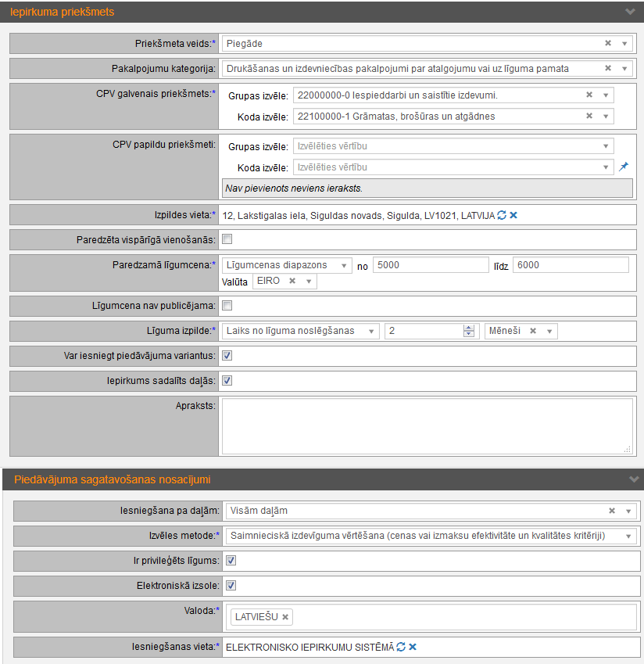Image resolution: width=644 pixels, height=664 pixels.
Task: Tick the Līgumcena nav publicējama checkbox
Action: coord(227,306)
